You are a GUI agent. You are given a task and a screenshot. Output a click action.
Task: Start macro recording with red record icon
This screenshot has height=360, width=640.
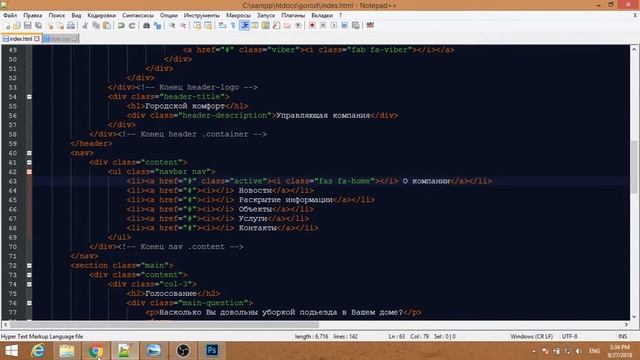312,25
